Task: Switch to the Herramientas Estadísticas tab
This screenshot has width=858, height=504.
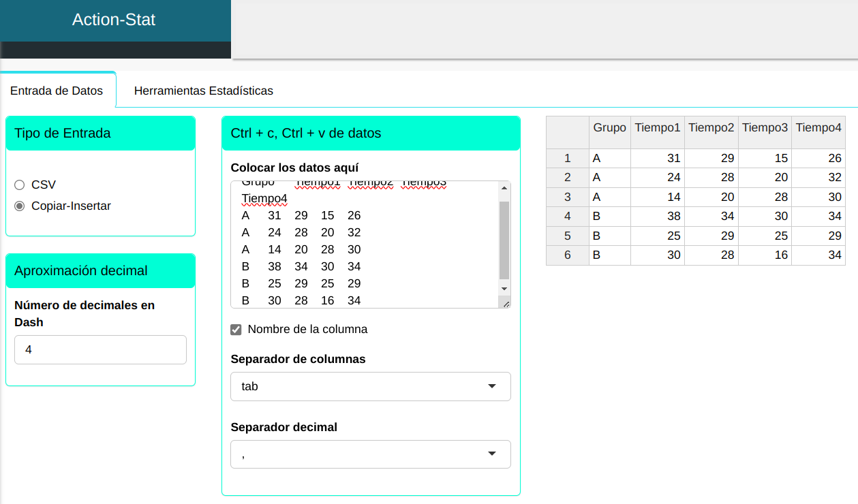Action: point(203,91)
